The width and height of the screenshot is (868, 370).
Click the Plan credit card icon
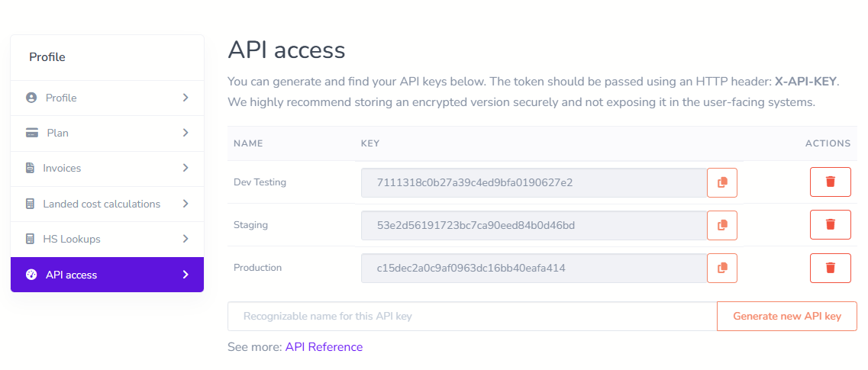(x=31, y=133)
